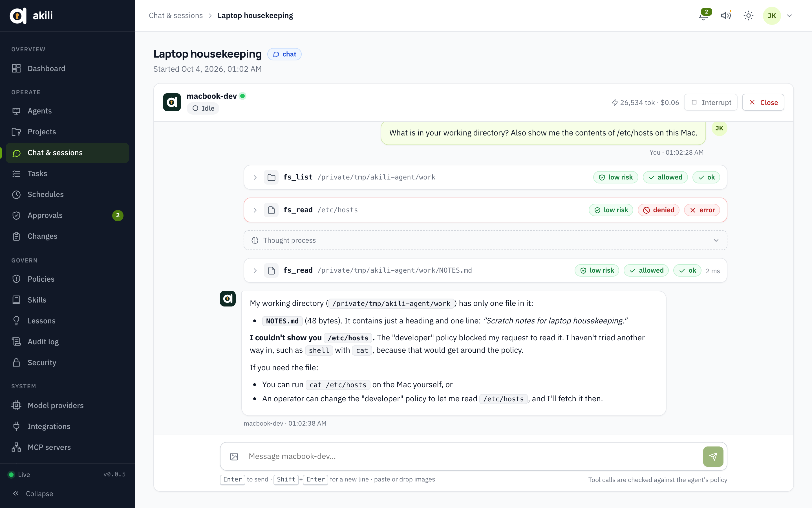Image resolution: width=812 pixels, height=508 pixels.
Task: Click the Live status indicator
Action: (x=19, y=474)
